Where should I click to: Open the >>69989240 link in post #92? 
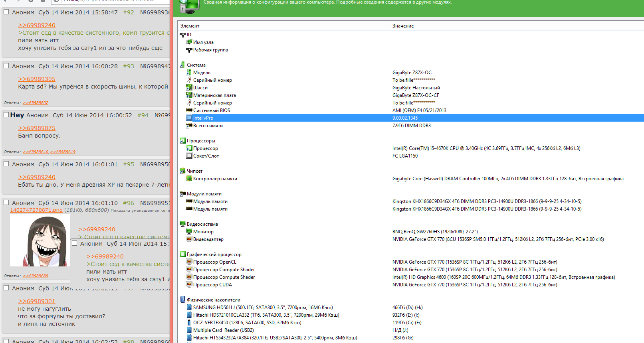37,25
